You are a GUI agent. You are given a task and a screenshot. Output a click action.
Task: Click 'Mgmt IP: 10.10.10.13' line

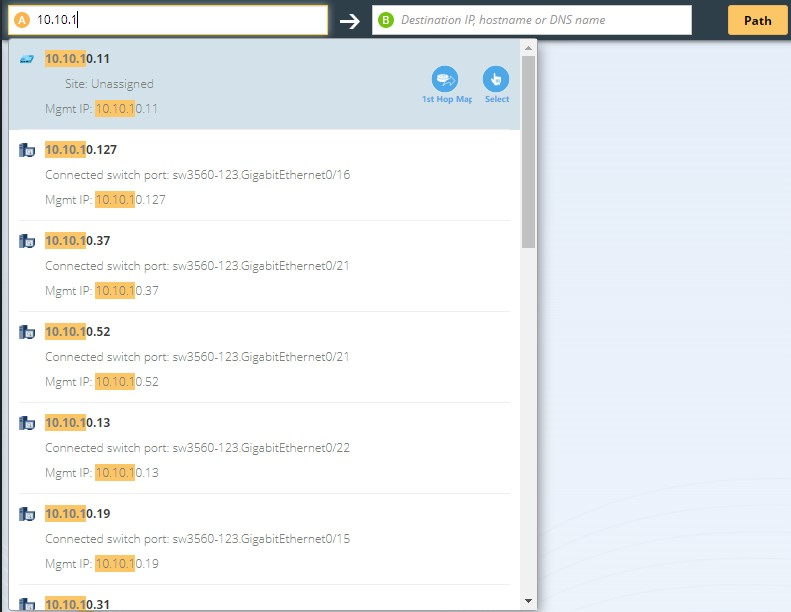102,472
